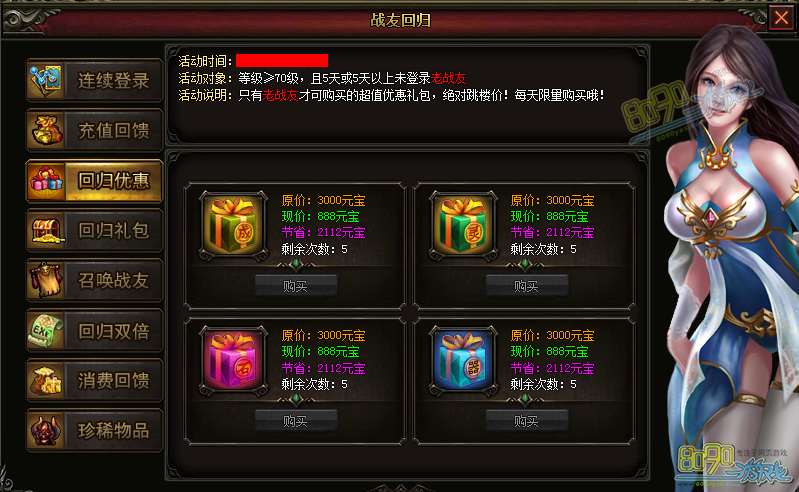Image resolution: width=799 pixels, height=492 pixels.
Task: Click 购买 under the 石 gift pack
Action: [x=296, y=421]
